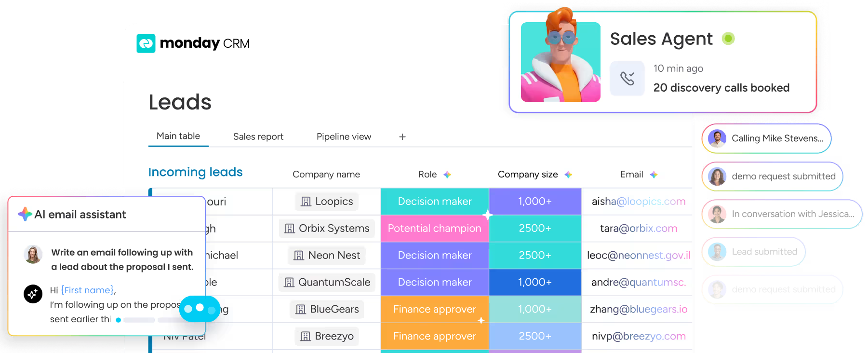
Task: Click the Company size column header text
Action: point(528,175)
